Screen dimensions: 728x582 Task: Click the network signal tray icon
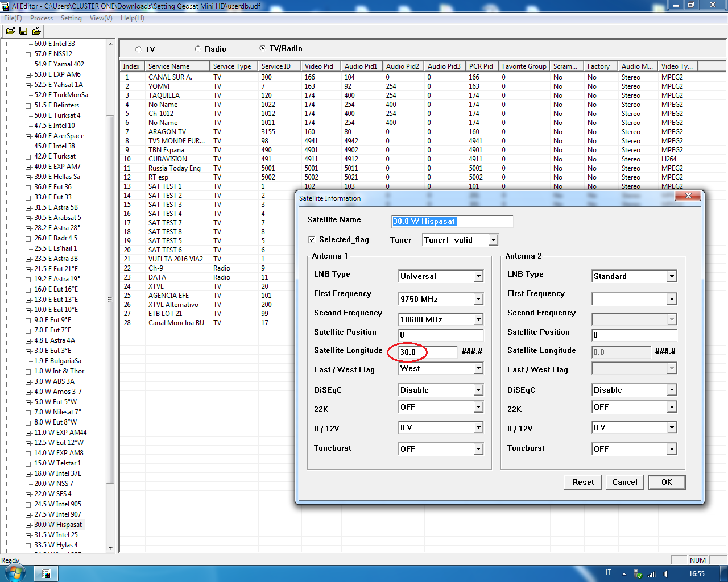coord(652,574)
